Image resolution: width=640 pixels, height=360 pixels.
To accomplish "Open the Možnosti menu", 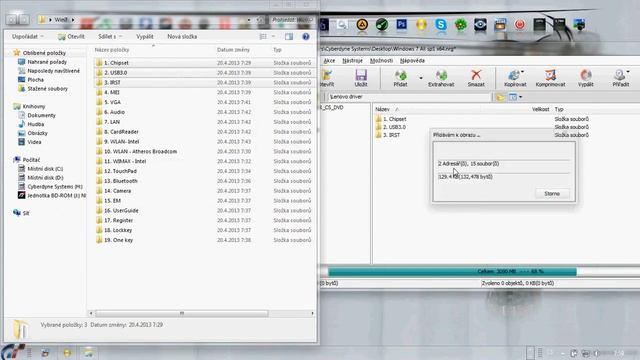I will (x=381, y=60).
